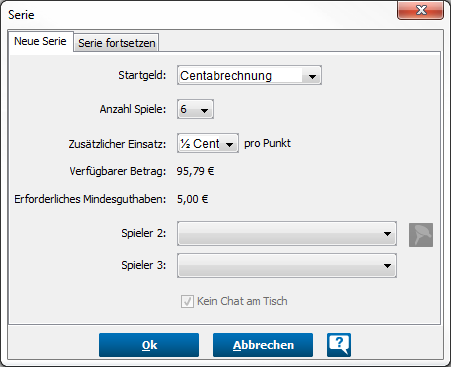The width and height of the screenshot is (451, 367).
Task: Click the arrow beside the number 6
Action: point(204,110)
